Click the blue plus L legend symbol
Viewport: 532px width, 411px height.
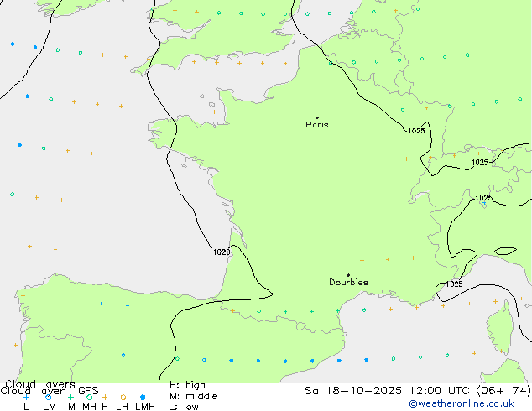[26, 397]
